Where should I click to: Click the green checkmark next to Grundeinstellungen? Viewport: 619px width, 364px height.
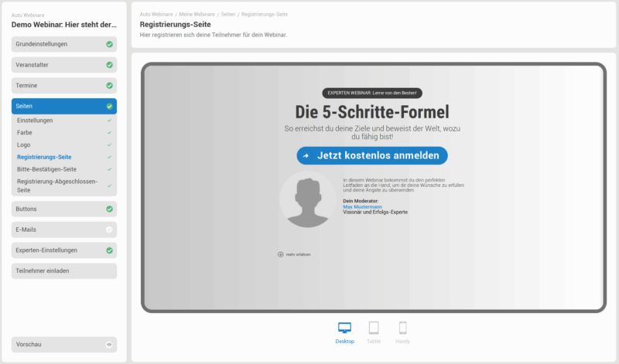tap(109, 44)
